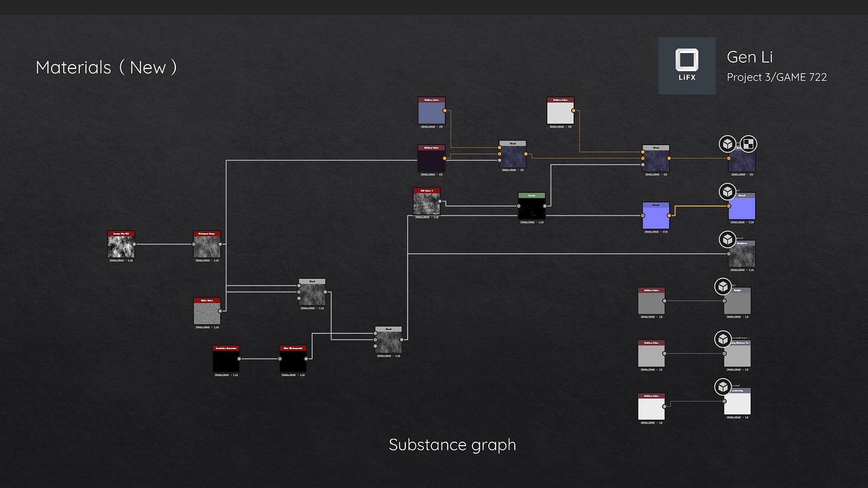868x488 pixels.
Task: Click the cube icon on the light gray output node
Action: click(723, 339)
